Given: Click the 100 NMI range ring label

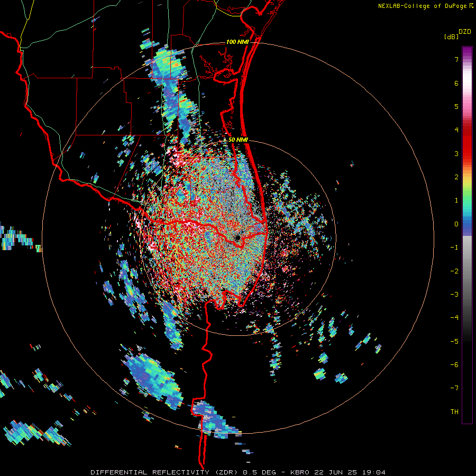Looking at the screenshot, I should click(237, 42).
